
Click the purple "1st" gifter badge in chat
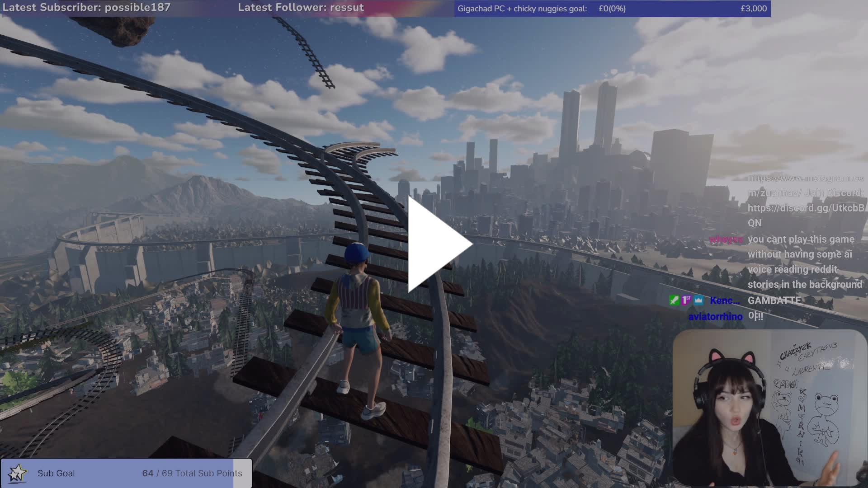pos(686,300)
